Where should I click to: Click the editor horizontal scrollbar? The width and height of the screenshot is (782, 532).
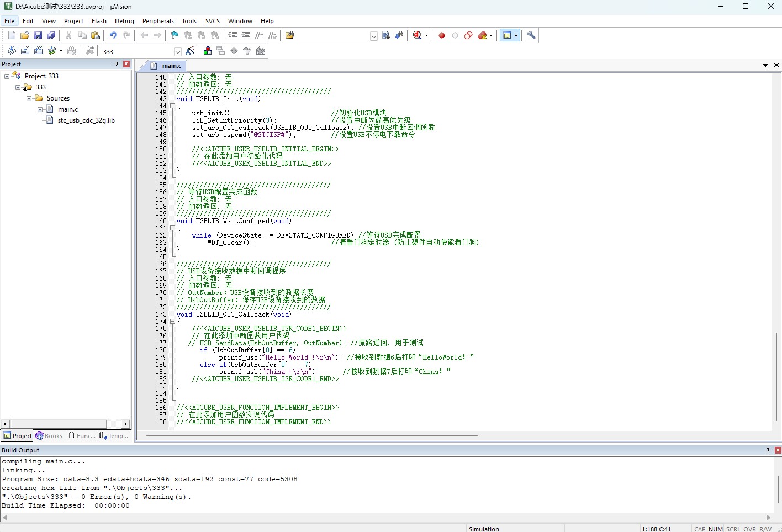pos(311,435)
